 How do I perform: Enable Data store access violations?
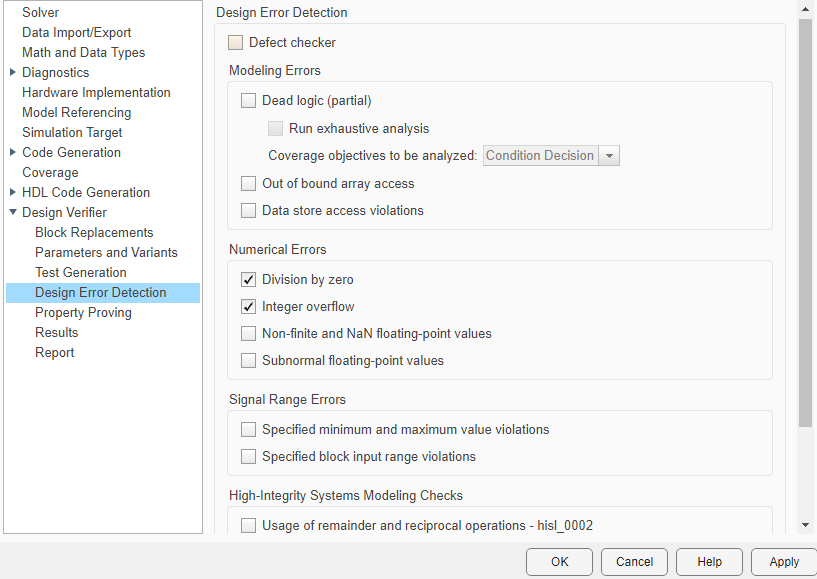coord(248,210)
